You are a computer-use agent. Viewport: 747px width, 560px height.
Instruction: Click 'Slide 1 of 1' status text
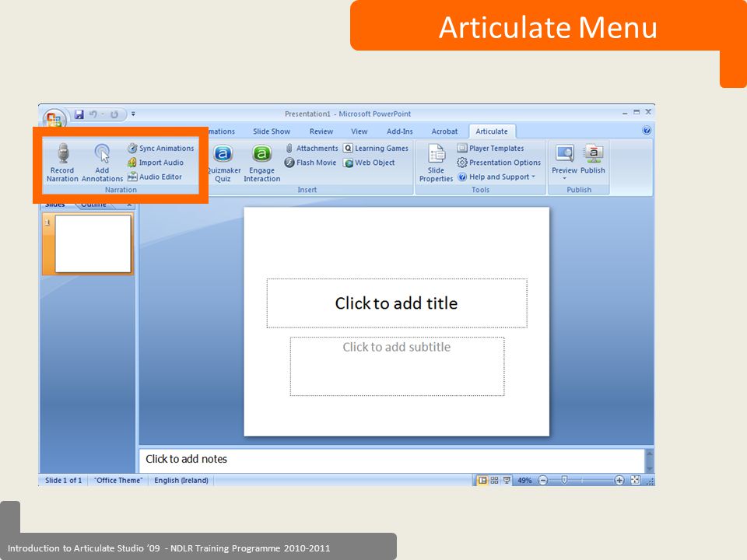coord(63,481)
